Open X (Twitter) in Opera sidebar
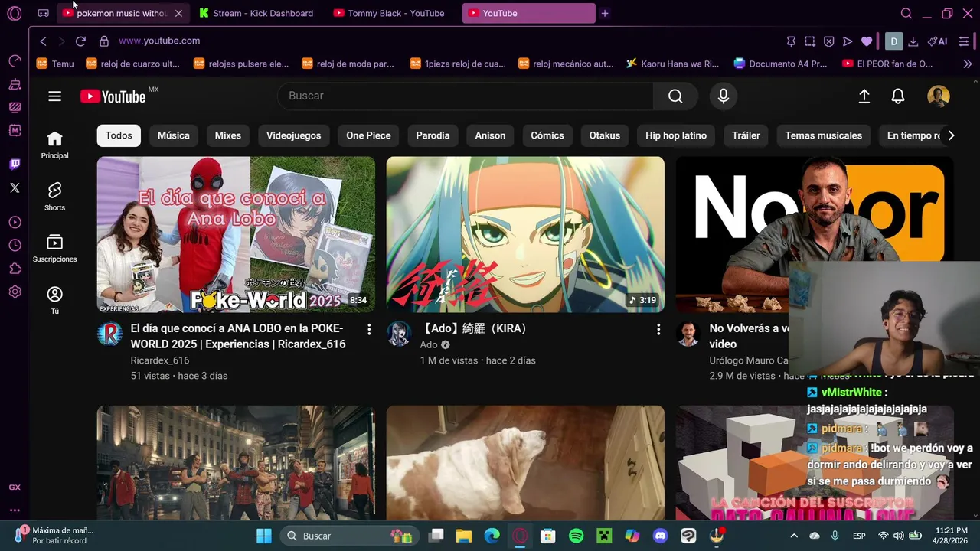Image resolution: width=980 pixels, height=551 pixels. 15,187
